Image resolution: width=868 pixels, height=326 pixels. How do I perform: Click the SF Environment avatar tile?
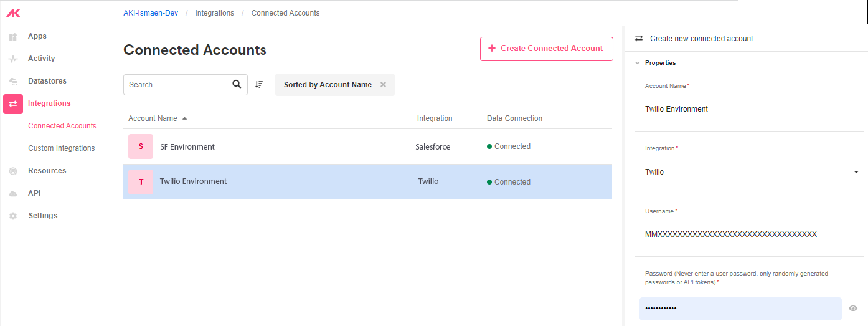tap(141, 146)
